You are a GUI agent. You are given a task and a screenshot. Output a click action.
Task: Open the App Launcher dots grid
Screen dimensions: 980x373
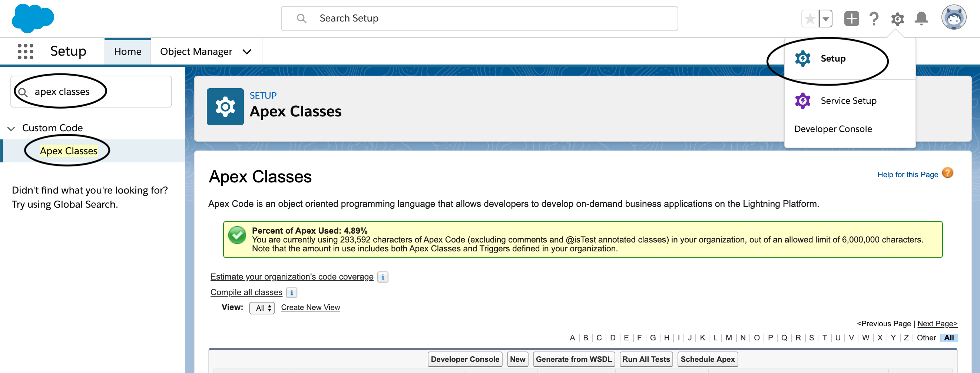26,51
